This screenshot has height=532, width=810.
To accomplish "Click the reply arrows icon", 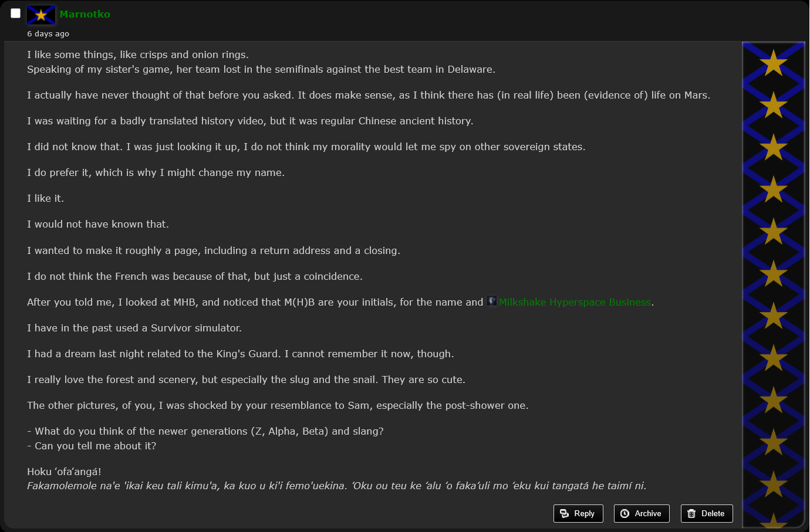I will pos(565,513).
